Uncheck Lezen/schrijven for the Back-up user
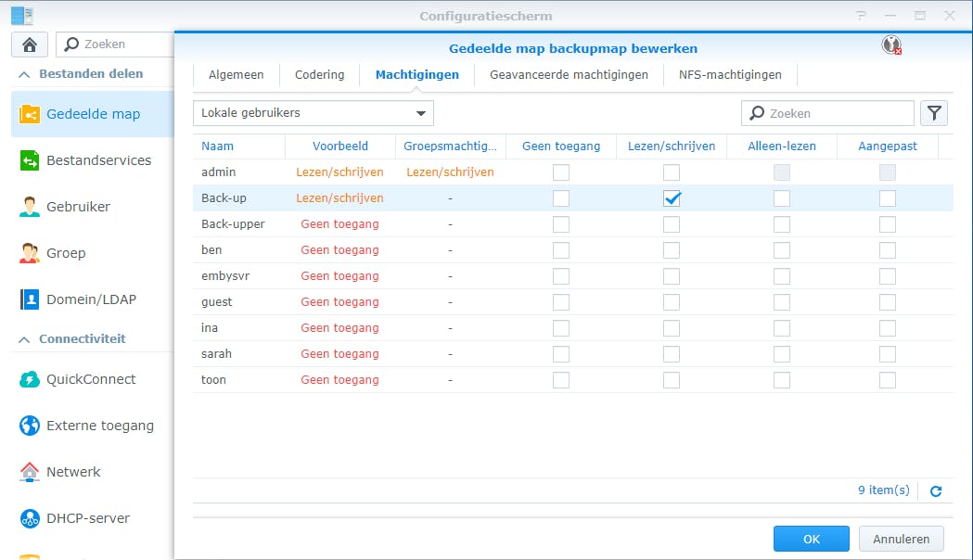 (672, 198)
